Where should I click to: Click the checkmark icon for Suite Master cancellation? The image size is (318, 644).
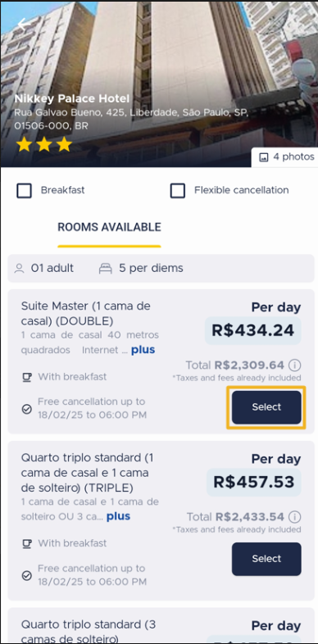coord(27,409)
